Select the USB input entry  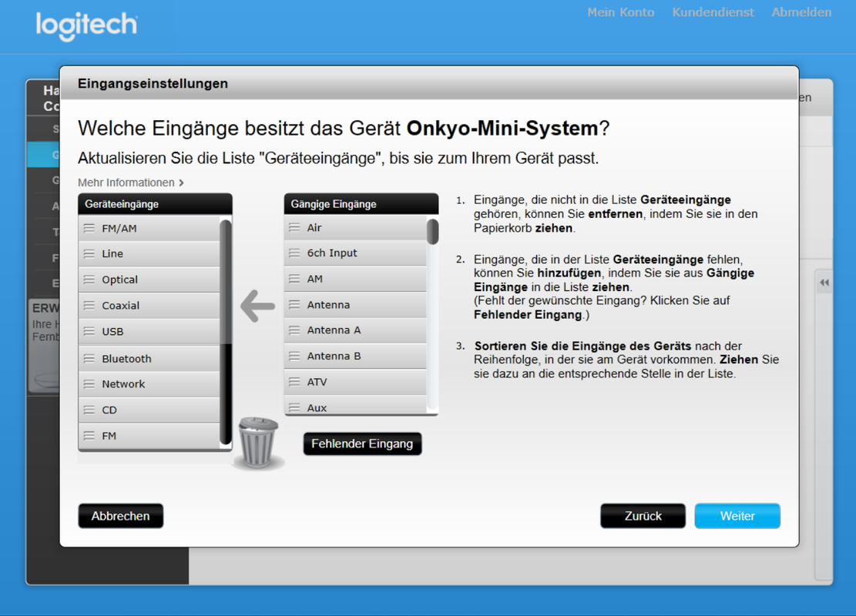[x=149, y=331]
